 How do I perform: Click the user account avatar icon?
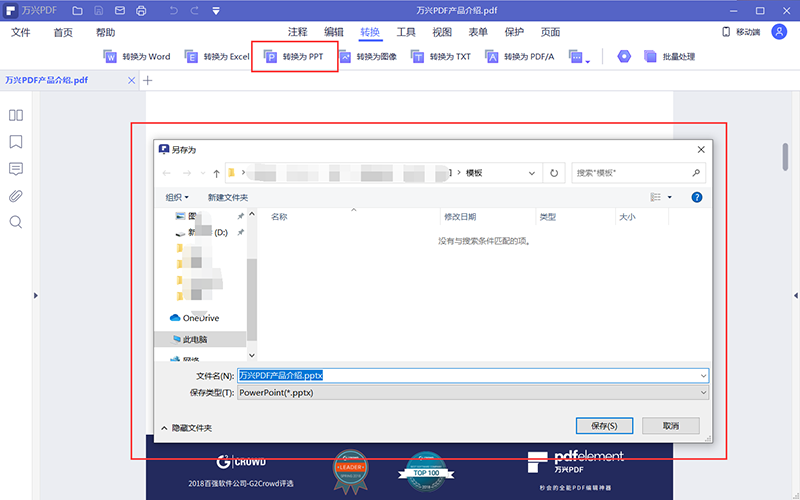(x=779, y=32)
